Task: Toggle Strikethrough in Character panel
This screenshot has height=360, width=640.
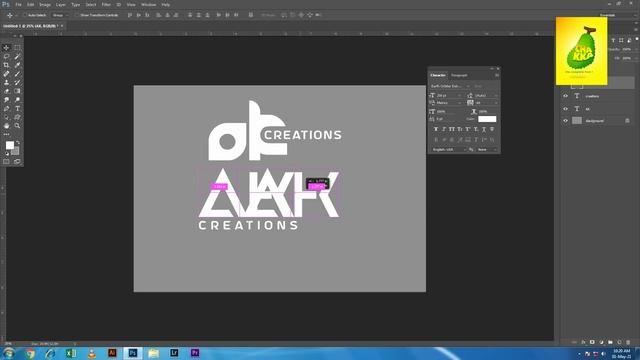Action: point(492,129)
